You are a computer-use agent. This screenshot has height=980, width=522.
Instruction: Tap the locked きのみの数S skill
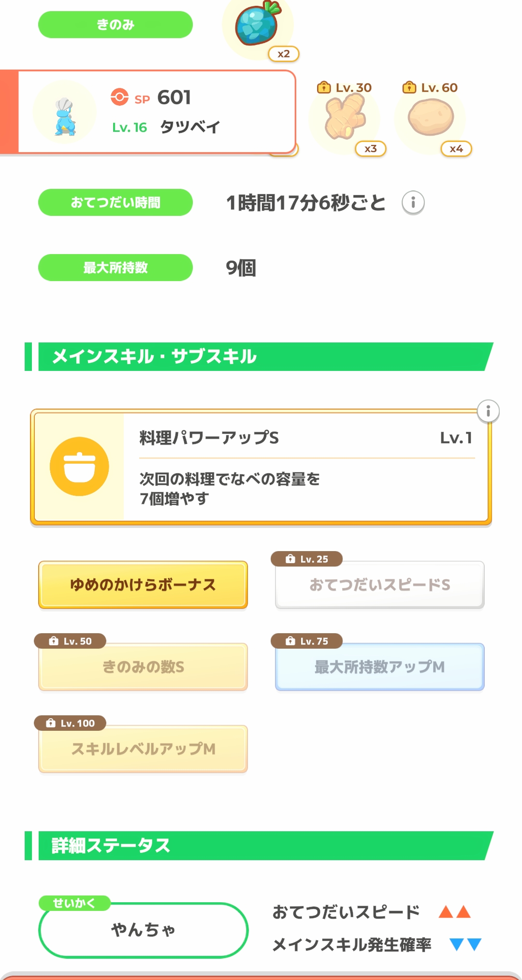click(143, 667)
